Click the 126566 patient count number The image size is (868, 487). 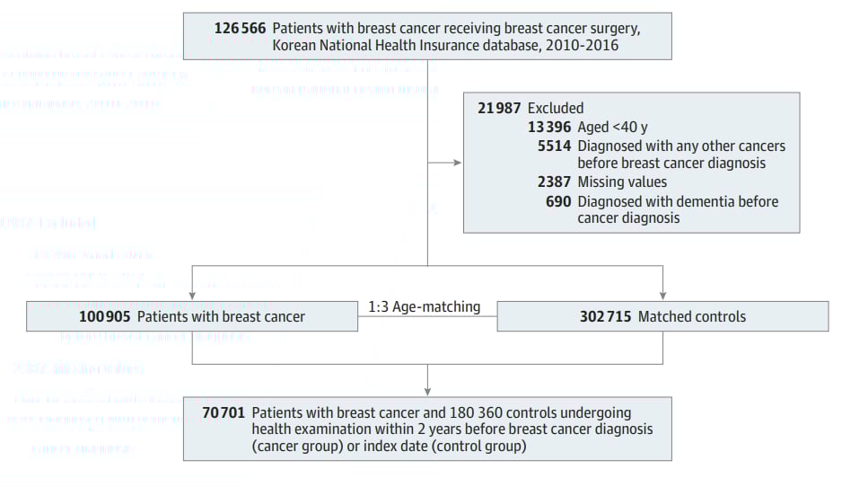pyautogui.click(x=240, y=28)
